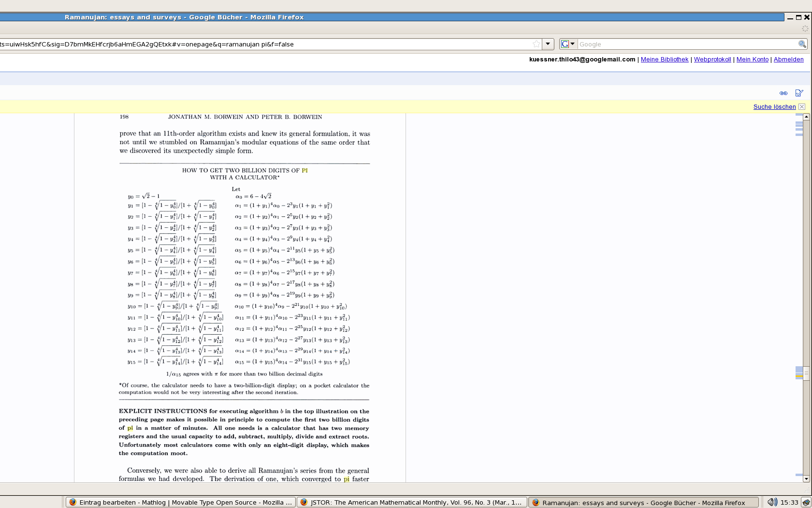Click the magnifier search icon
This screenshot has width=812, height=508.
802,44
